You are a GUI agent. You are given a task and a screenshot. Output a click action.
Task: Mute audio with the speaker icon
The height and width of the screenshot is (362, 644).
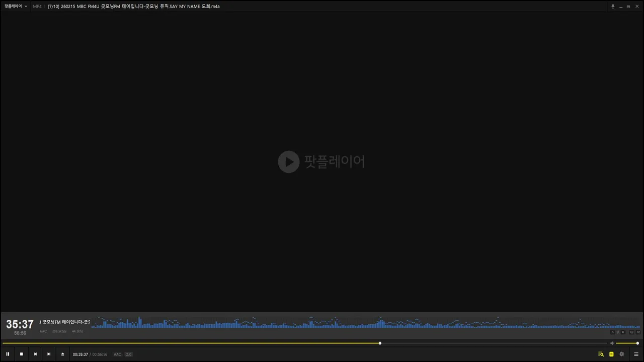click(612, 343)
